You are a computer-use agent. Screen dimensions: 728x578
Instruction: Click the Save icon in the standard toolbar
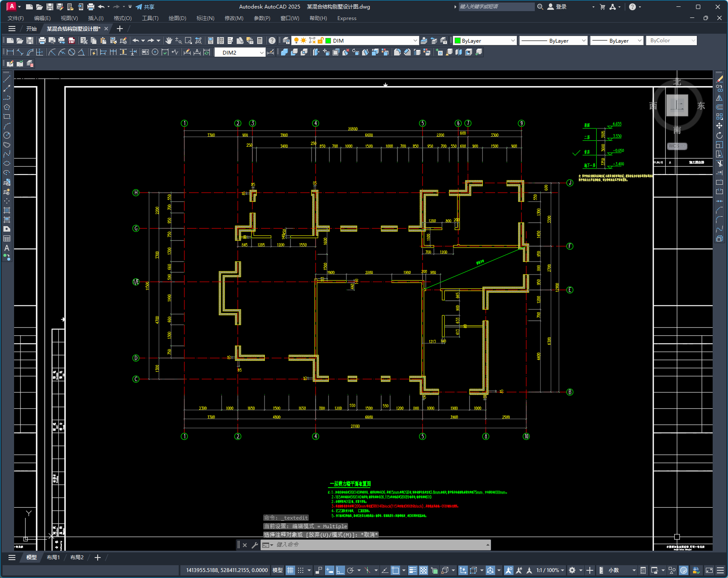tap(30, 41)
